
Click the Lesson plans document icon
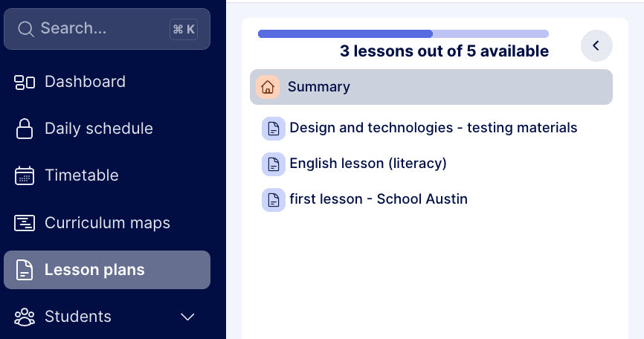[25, 270]
